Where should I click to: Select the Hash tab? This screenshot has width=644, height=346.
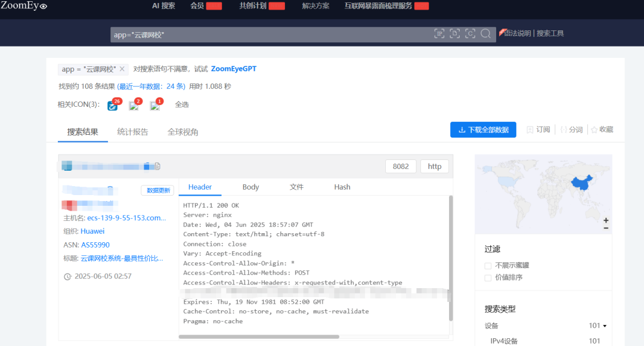pos(342,187)
